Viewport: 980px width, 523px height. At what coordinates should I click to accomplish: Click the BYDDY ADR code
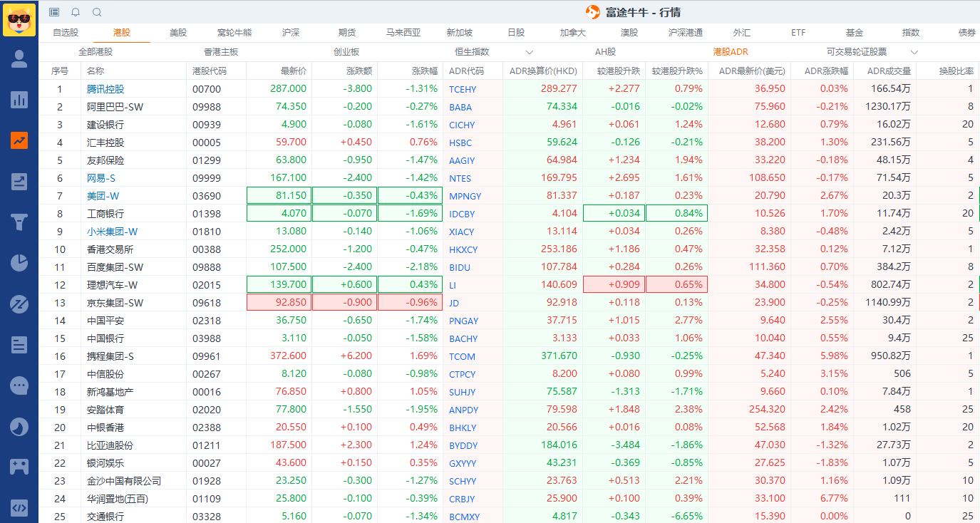[x=463, y=445]
